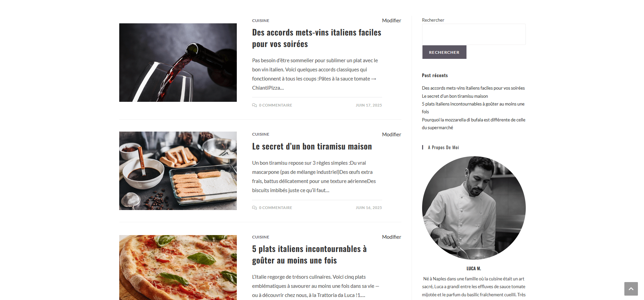
Task: Open title 'Des accords mets-vins italiens faciles'
Action: [316, 38]
